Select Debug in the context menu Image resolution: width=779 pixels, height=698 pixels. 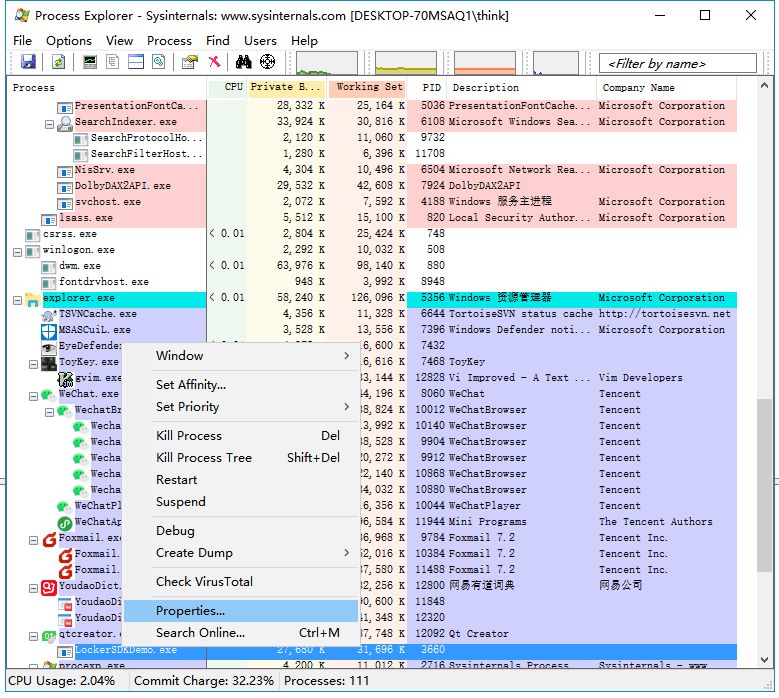click(x=241, y=531)
